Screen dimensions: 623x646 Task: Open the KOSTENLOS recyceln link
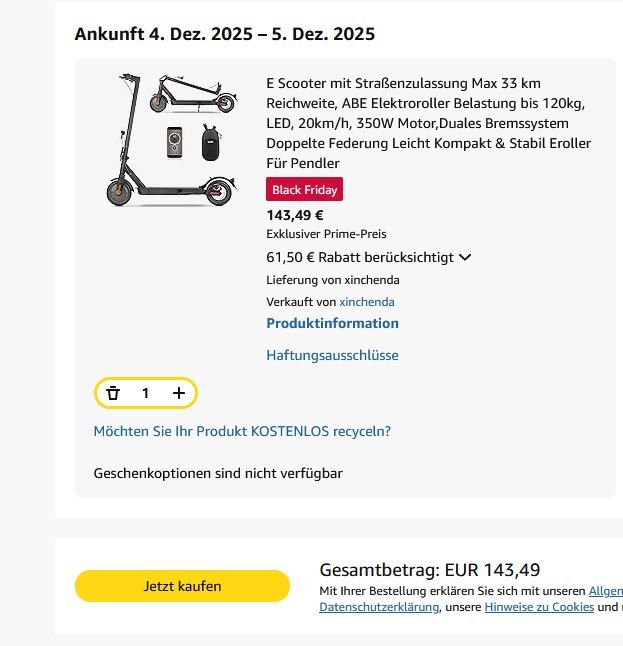(x=242, y=431)
